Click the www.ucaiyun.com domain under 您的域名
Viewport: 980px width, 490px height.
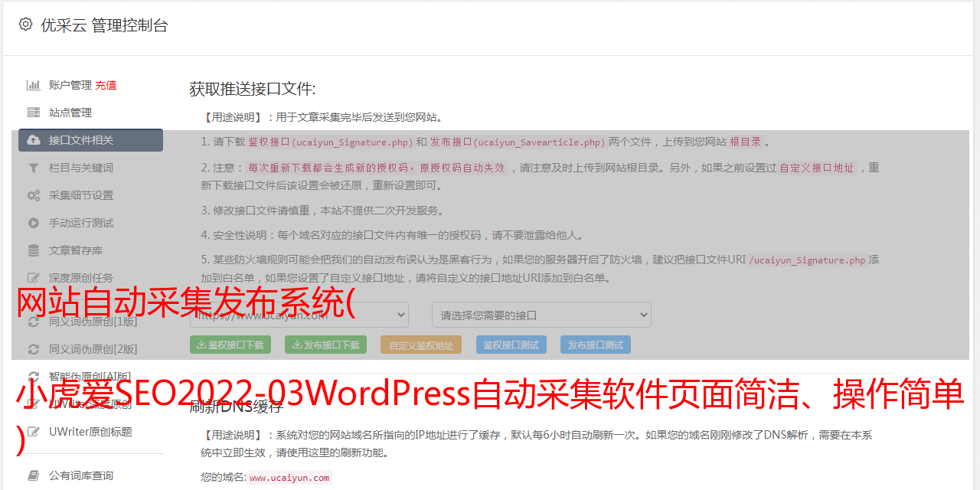pos(289,478)
